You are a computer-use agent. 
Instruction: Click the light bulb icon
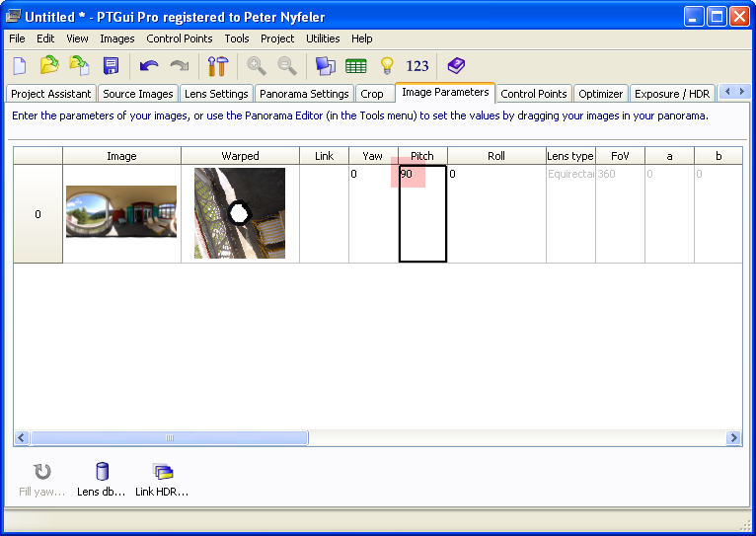point(387,66)
